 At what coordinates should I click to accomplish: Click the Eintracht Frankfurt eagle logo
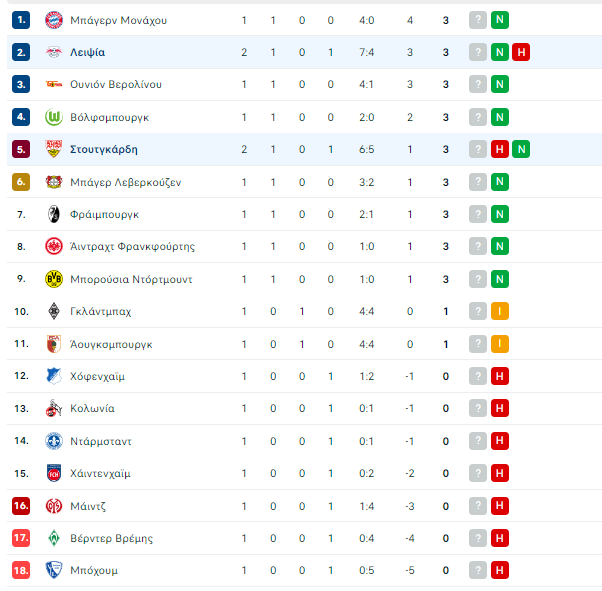[x=54, y=246]
